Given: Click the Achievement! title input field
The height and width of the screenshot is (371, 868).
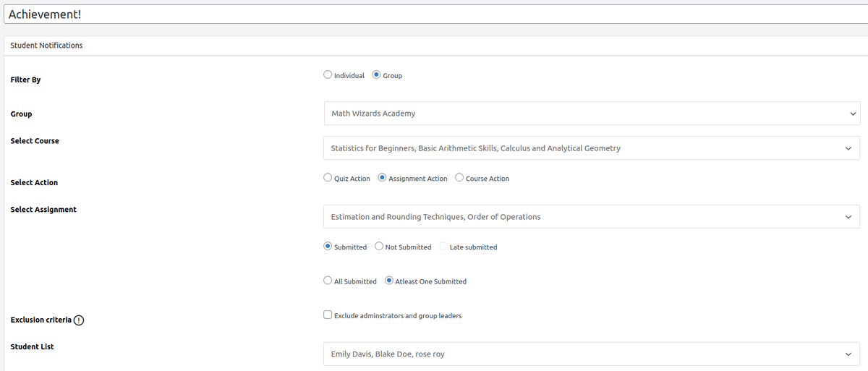Looking at the screenshot, I should (434, 14).
